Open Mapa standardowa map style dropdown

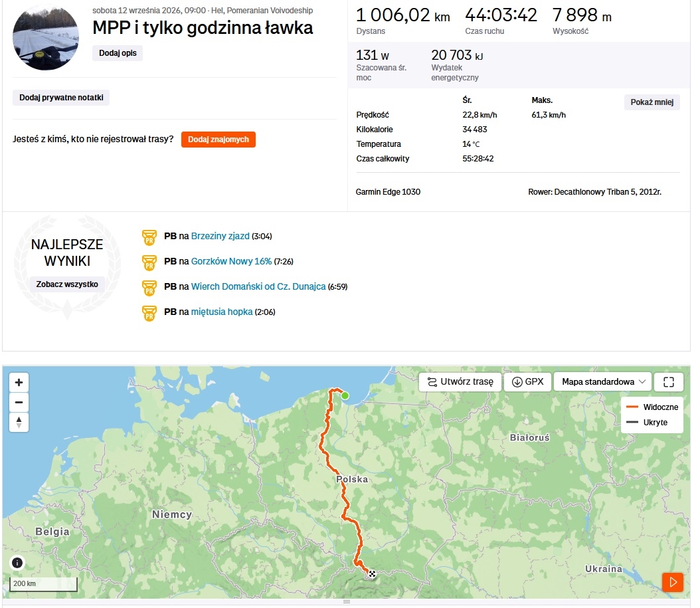(x=602, y=382)
